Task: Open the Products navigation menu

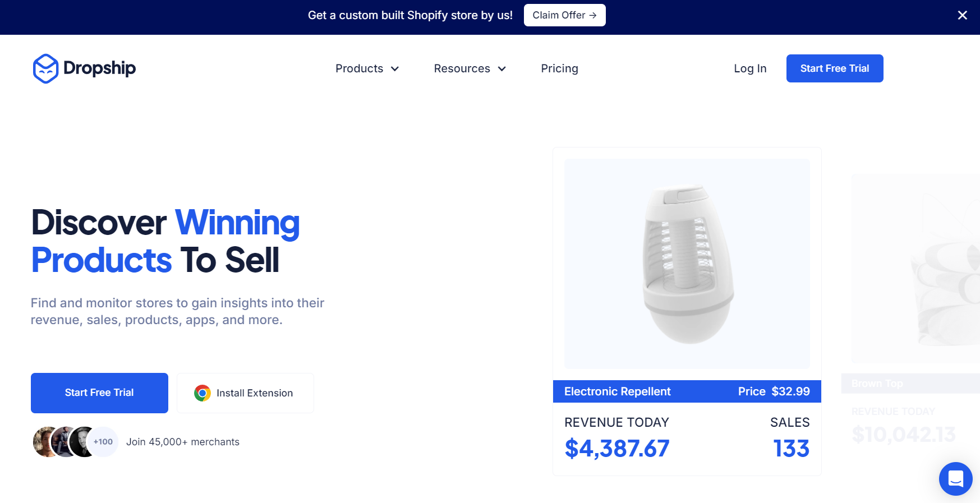Action: pos(367,68)
